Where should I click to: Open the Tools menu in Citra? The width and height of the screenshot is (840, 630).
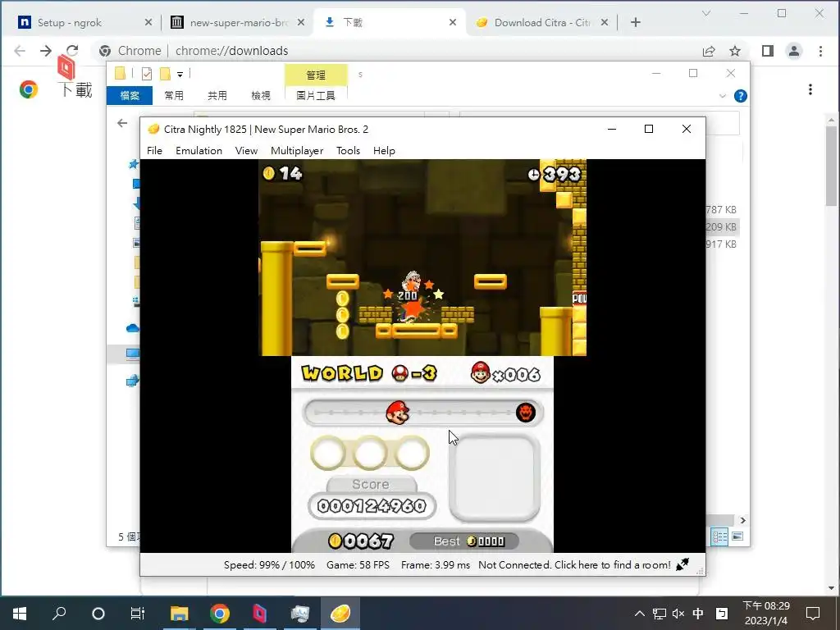click(348, 151)
